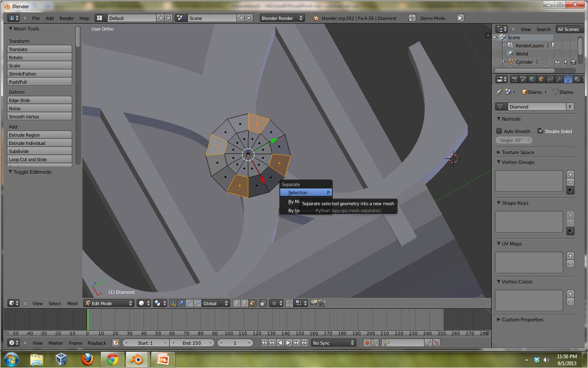Choose Selection in the Separate menu
588x368 pixels.
(306, 193)
